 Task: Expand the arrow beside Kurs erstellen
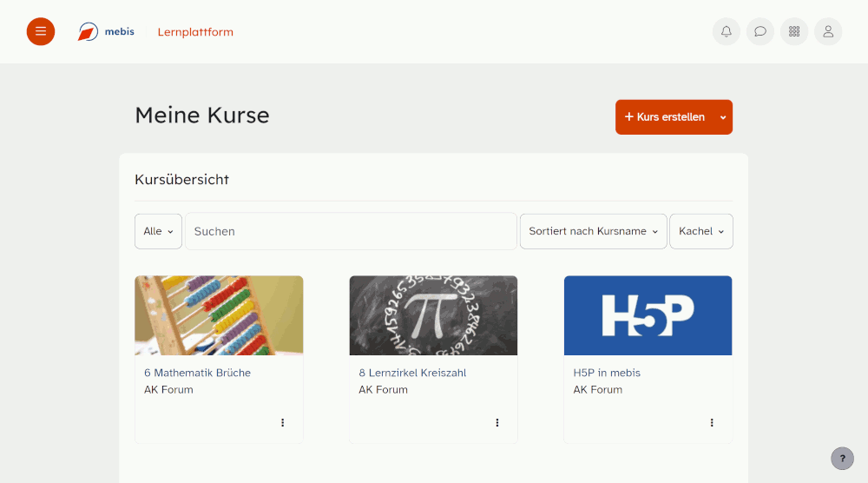click(x=723, y=117)
